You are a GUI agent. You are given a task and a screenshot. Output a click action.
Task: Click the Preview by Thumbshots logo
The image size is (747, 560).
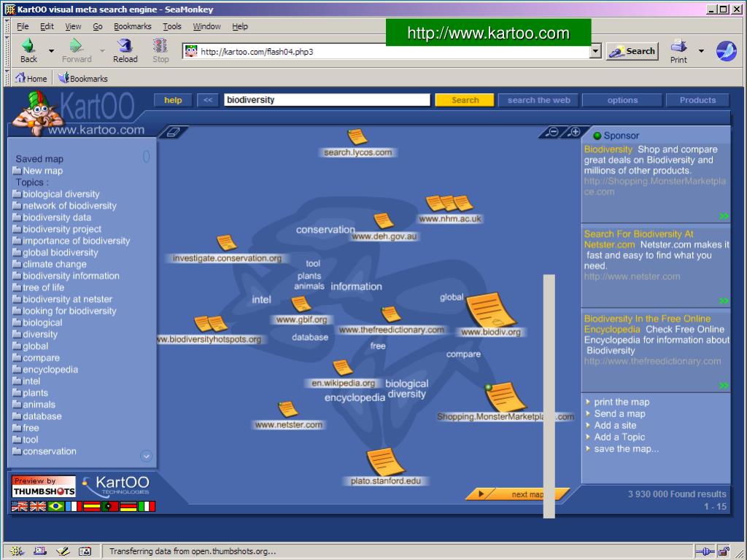43,486
